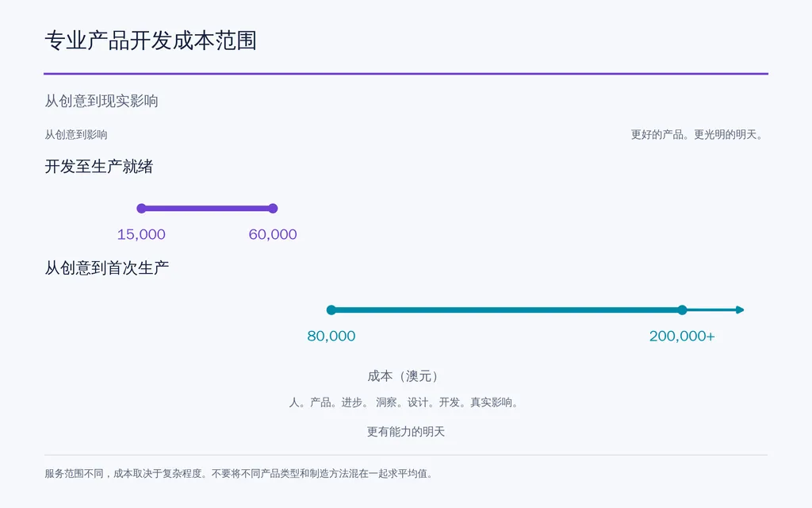Click the purple range bar's right endpoint dot
812x508 pixels.
tap(273, 209)
